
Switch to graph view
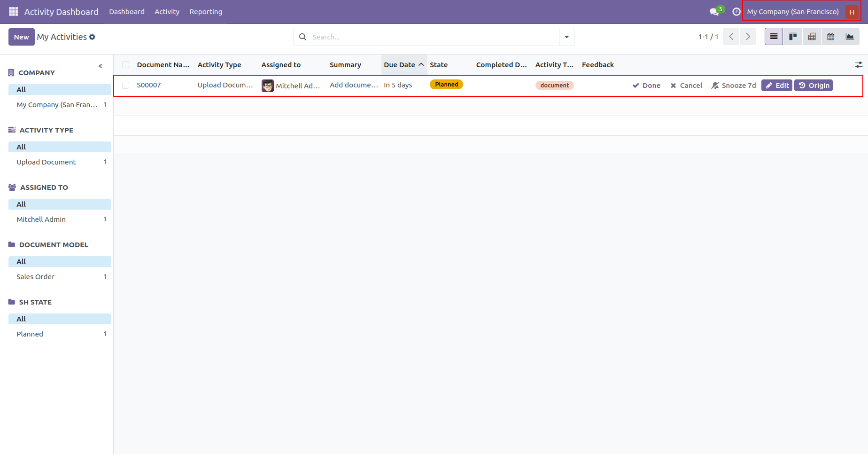point(850,37)
